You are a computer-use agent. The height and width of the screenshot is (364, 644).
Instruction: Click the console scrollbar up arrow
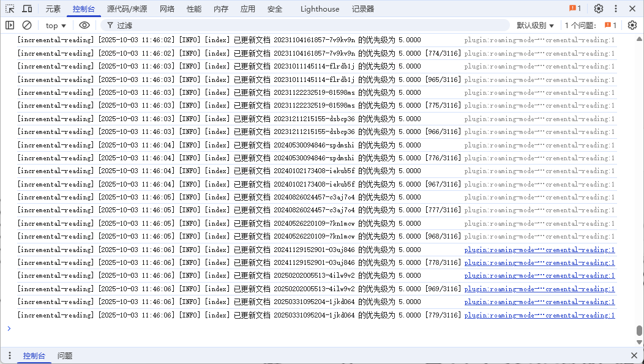(x=639, y=39)
